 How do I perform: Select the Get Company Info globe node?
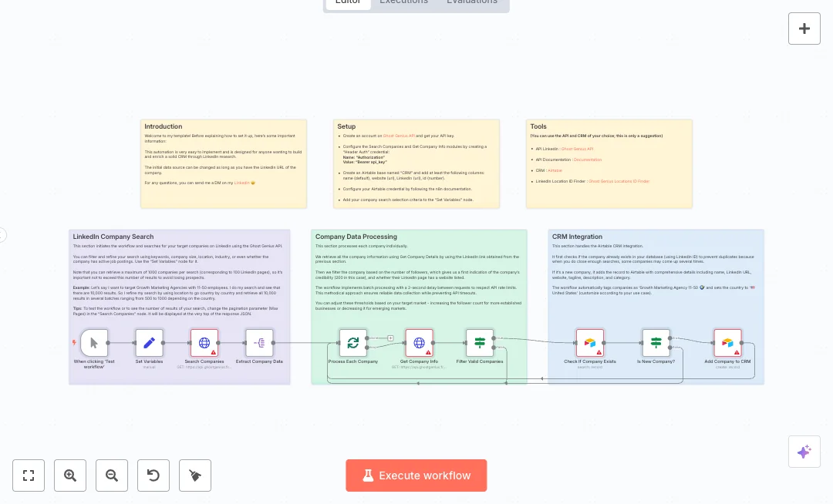[419, 343]
